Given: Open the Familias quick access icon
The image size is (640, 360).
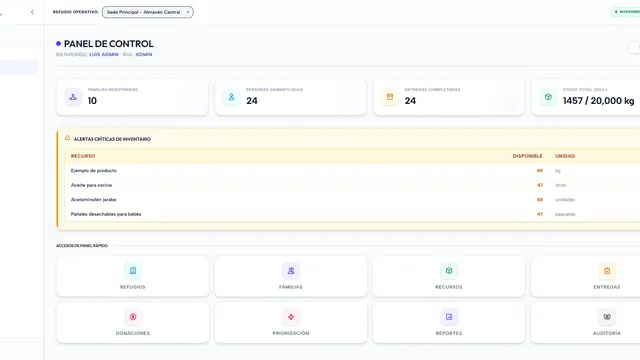Looking at the screenshot, I should point(291,271).
